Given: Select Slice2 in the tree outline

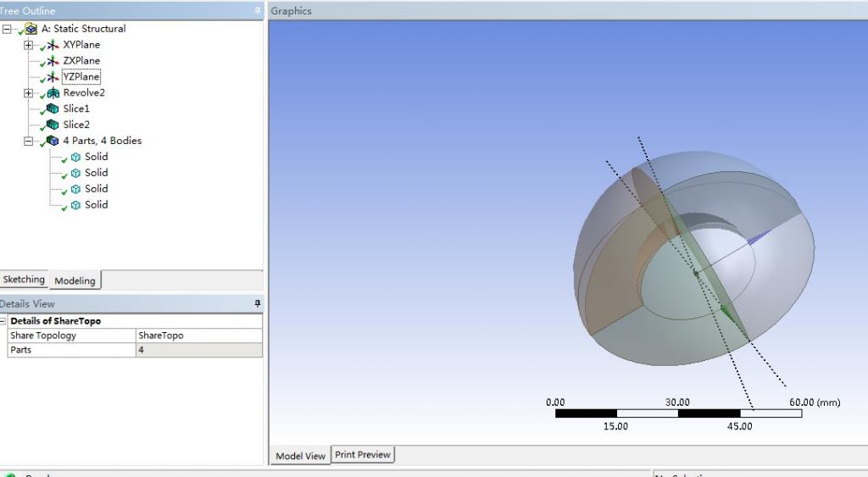Looking at the screenshot, I should click(76, 125).
